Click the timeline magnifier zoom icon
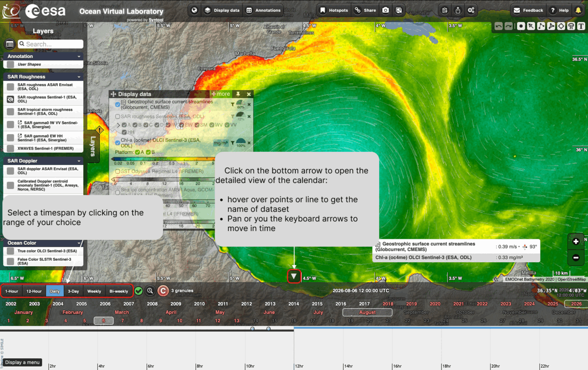The height and width of the screenshot is (370, 588). (x=150, y=291)
